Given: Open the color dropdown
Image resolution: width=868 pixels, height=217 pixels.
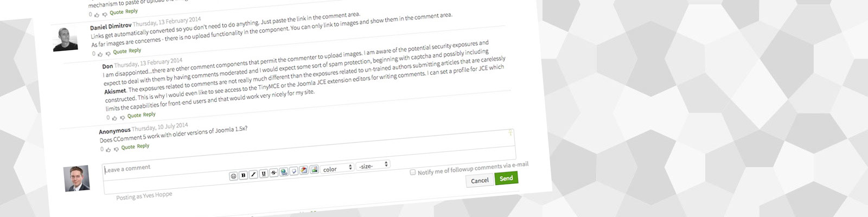Looking at the screenshot, I should tap(337, 169).
